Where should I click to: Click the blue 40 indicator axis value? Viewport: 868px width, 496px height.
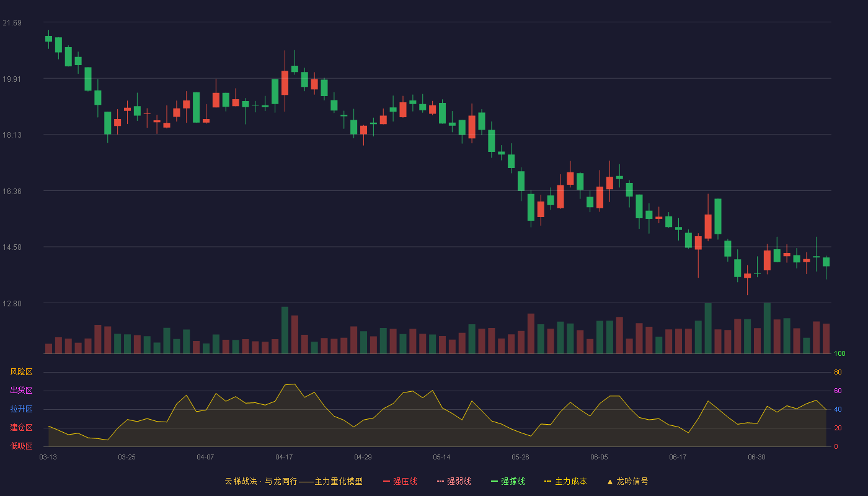838,410
